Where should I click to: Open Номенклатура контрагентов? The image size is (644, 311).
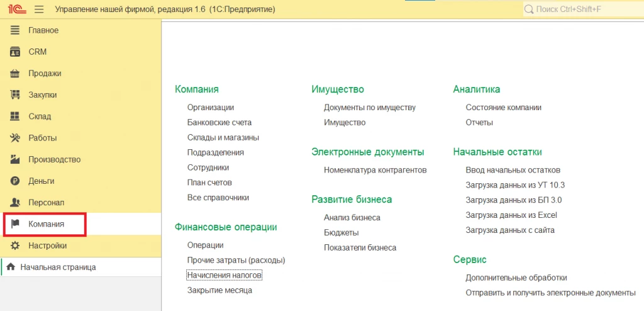[375, 170]
